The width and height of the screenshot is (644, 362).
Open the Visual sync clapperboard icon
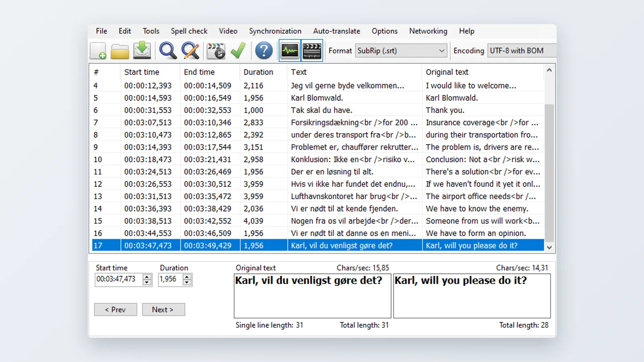click(x=216, y=51)
